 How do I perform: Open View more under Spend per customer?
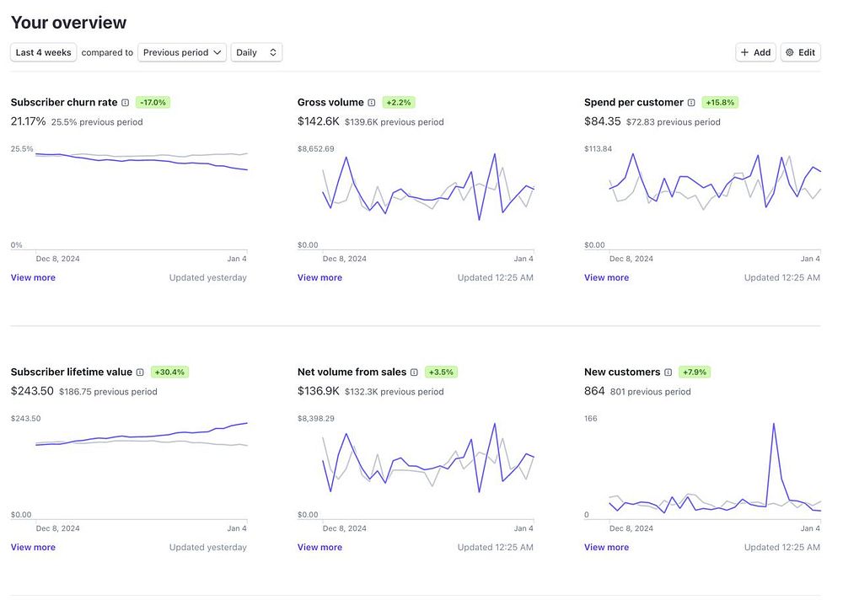[606, 277]
